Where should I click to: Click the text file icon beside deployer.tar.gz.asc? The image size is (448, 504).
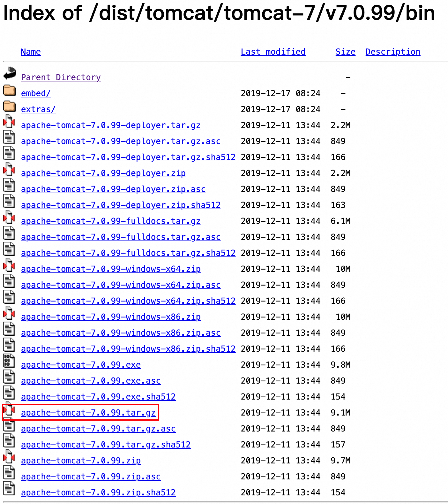[x=9, y=137]
